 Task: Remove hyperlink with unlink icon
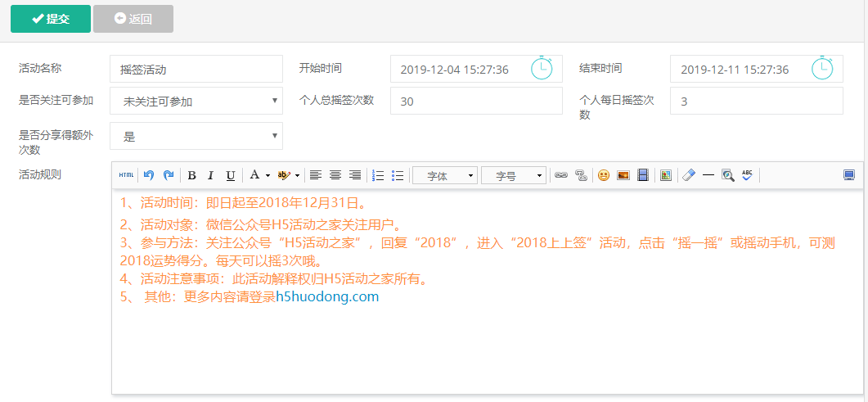(581, 175)
